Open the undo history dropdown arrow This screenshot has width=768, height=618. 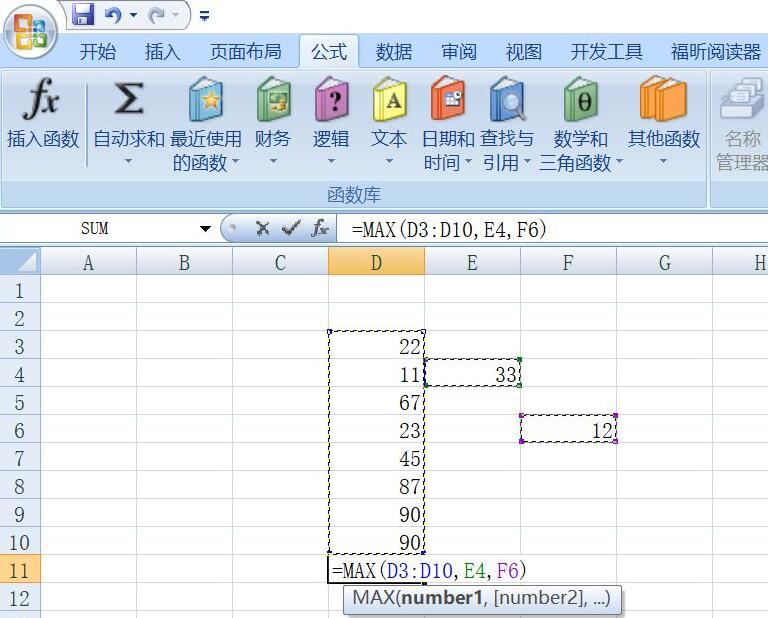pos(133,15)
